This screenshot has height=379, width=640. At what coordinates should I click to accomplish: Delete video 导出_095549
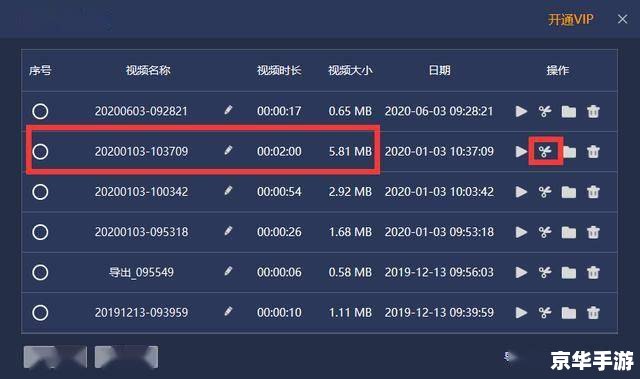(593, 272)
